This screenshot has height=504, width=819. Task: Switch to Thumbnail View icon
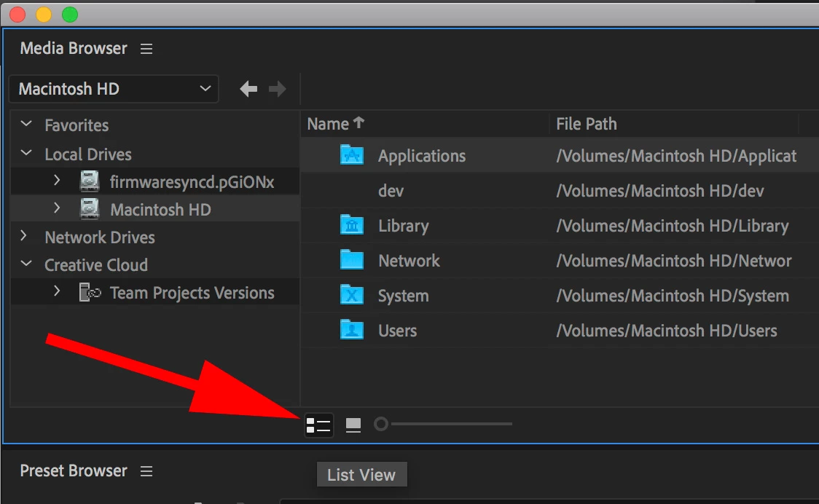pos(353,425)
